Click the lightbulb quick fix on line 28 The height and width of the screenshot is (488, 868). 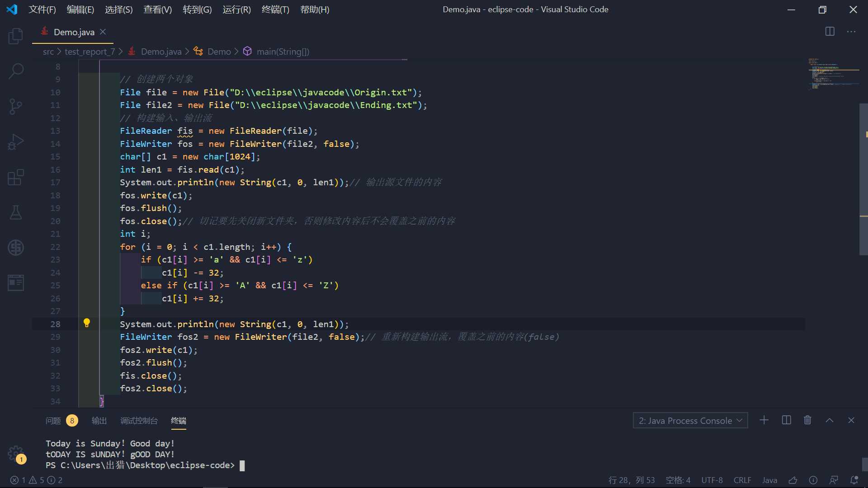[87, 323]
